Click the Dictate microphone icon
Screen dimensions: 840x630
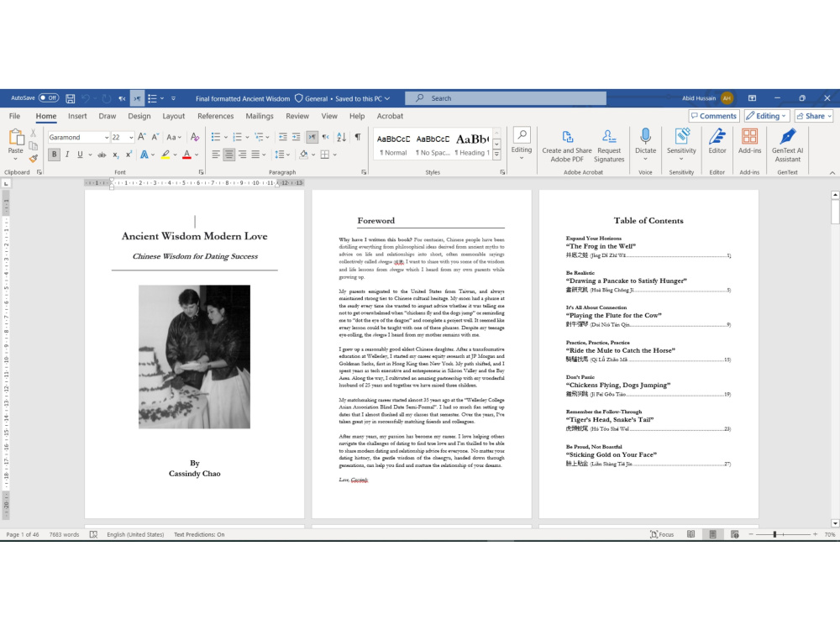pyautogui.click(x=645, y=137)
